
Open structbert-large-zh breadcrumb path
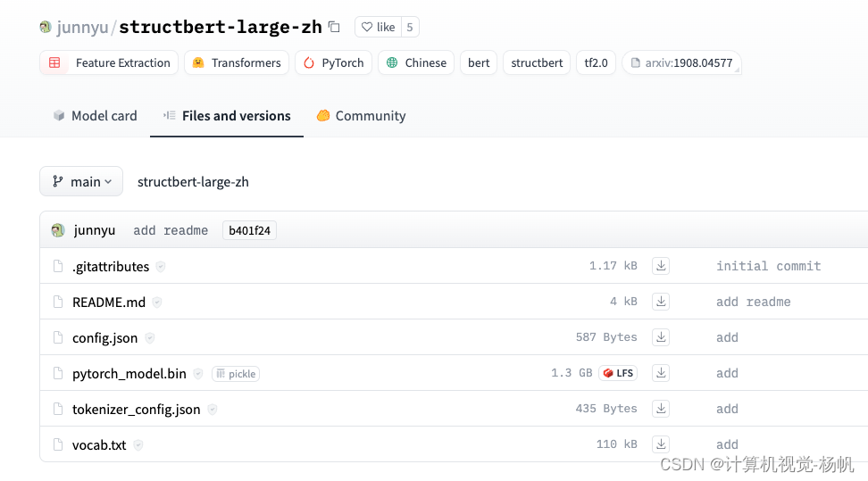point(193,181)
